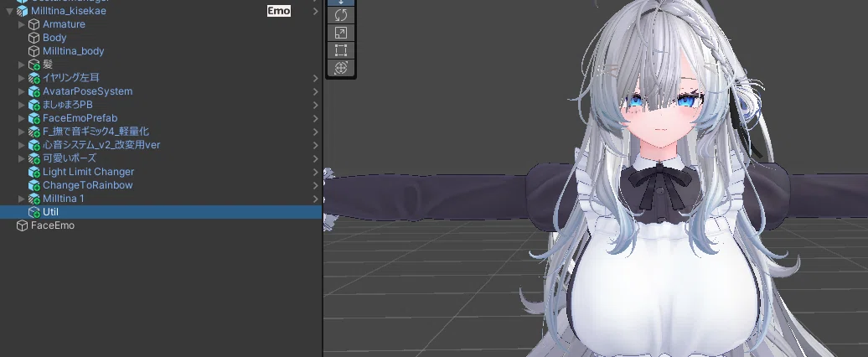Expand the 髪 object children
The height and width of the screenshot is (357, 868).
click(22, 65)
